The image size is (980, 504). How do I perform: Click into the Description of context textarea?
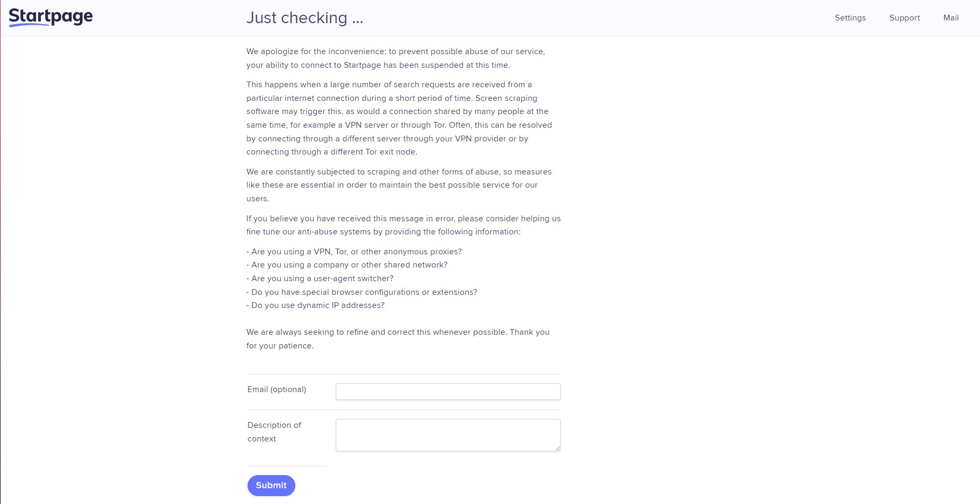(448, 435)
